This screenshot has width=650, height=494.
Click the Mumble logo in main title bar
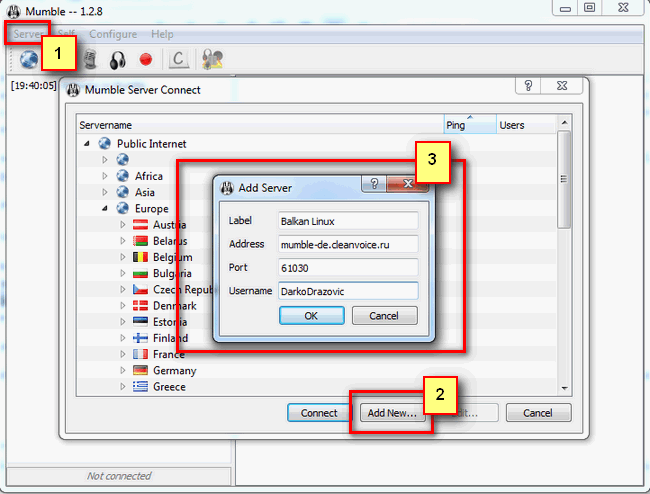pos(14,11)
